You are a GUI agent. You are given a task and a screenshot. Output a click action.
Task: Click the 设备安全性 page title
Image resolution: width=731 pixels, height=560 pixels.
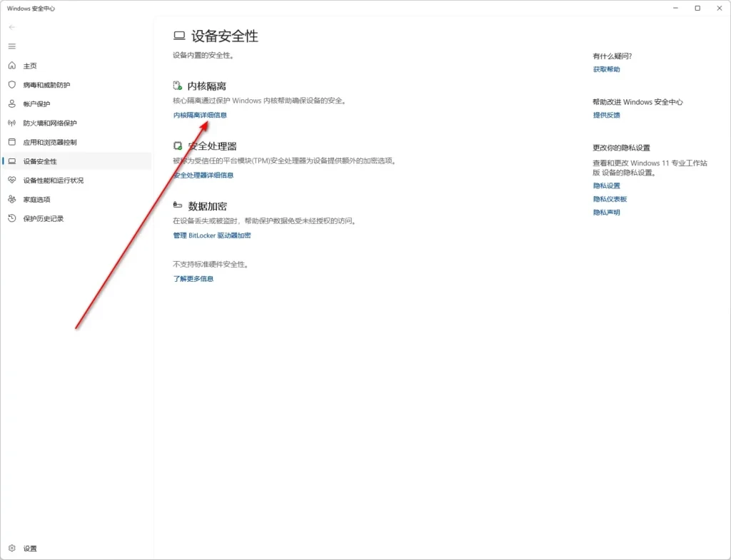pyautogui.click(x=225, y=36)
